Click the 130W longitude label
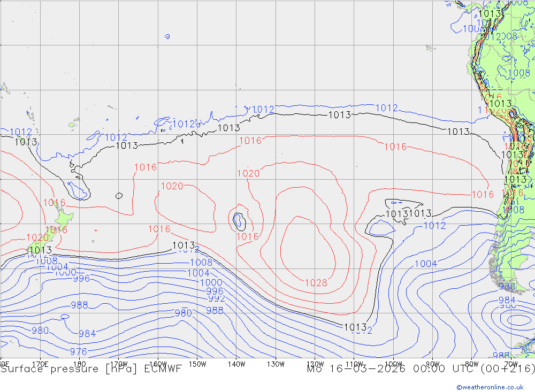 pos(276,364)
